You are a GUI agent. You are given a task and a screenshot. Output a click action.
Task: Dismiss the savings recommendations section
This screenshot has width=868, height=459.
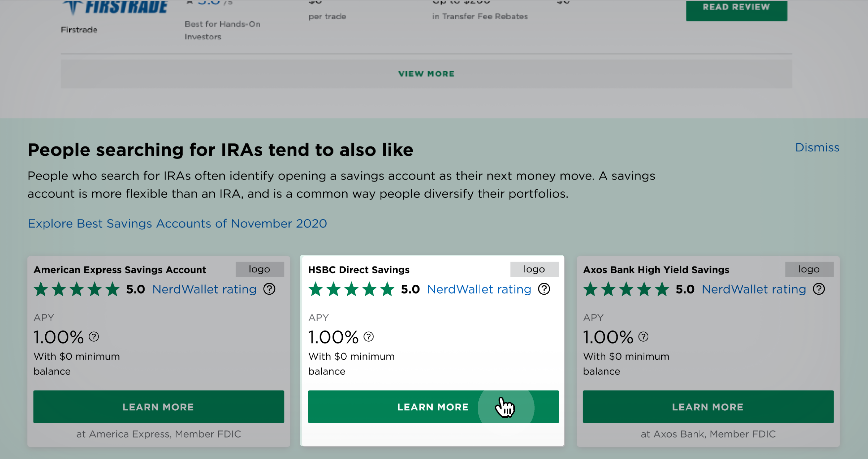[x=817, y=147]
